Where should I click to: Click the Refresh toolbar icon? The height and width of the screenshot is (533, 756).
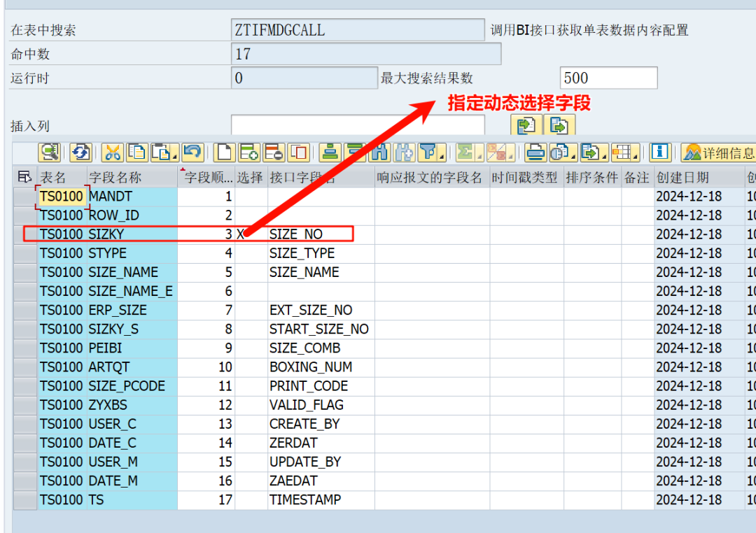[x=80, y=152]
